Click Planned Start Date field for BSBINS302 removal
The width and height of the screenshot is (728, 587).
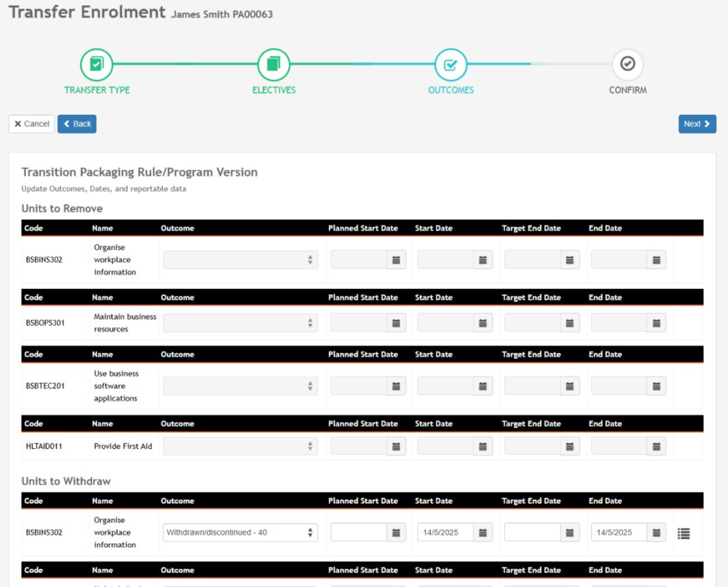[x=359, y=260]
